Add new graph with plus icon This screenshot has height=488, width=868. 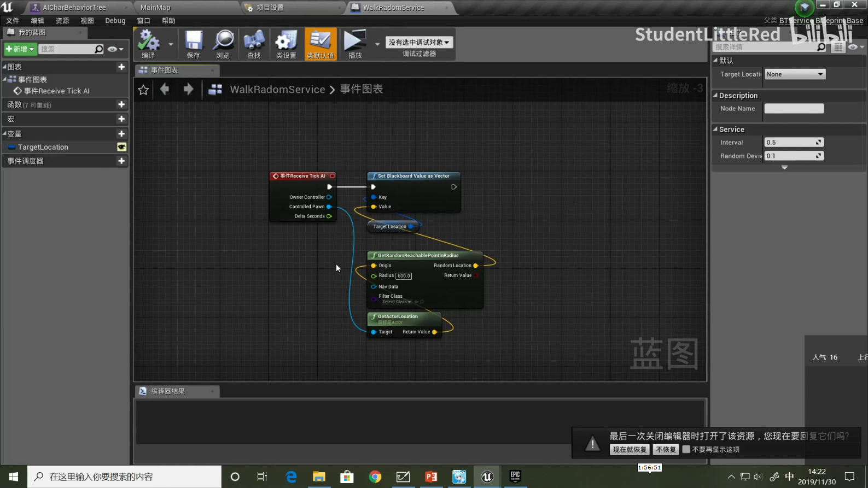pos(121,67)
